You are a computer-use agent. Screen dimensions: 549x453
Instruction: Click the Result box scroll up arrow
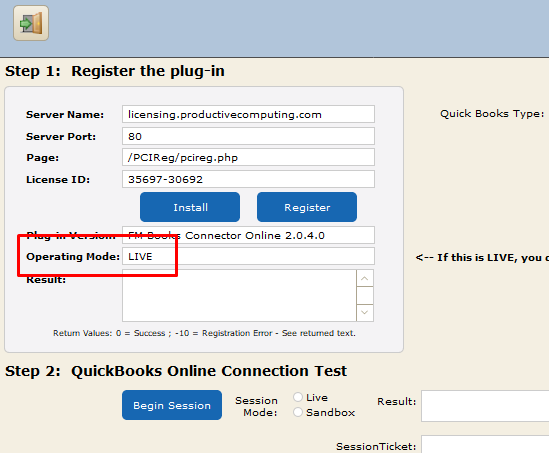point(365,278)
